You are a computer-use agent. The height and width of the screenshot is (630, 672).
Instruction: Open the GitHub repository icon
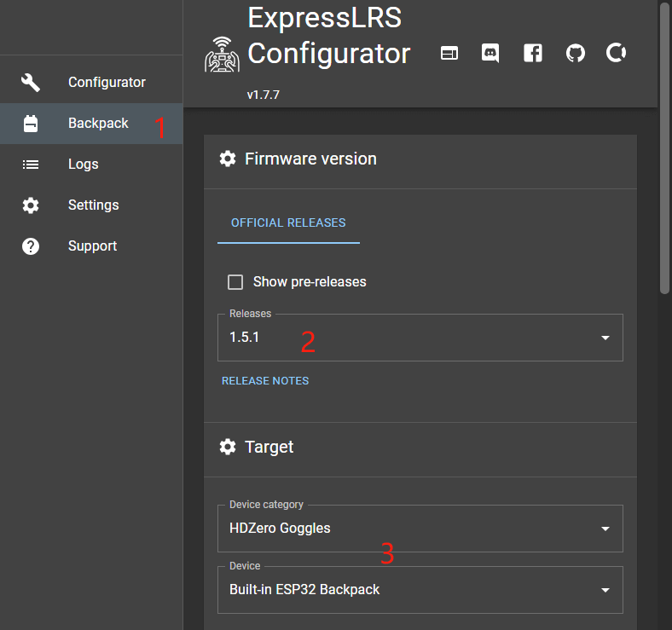[576, 54]
